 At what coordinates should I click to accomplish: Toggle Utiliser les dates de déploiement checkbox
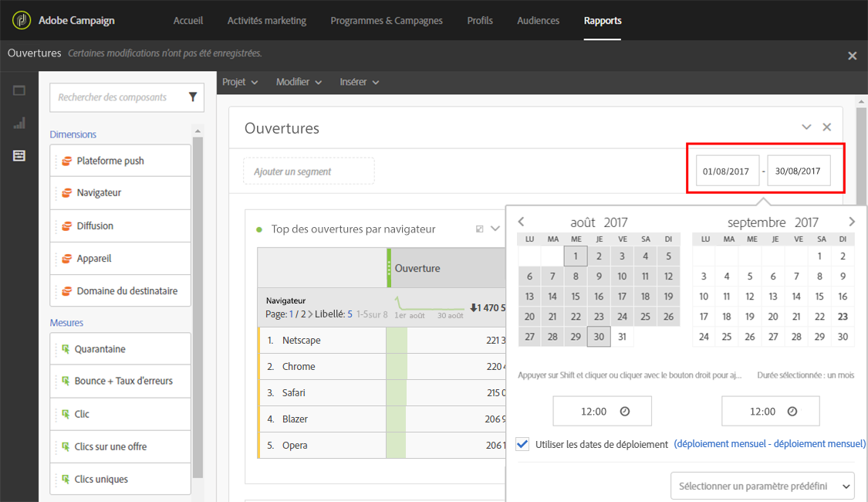point(522,444)
